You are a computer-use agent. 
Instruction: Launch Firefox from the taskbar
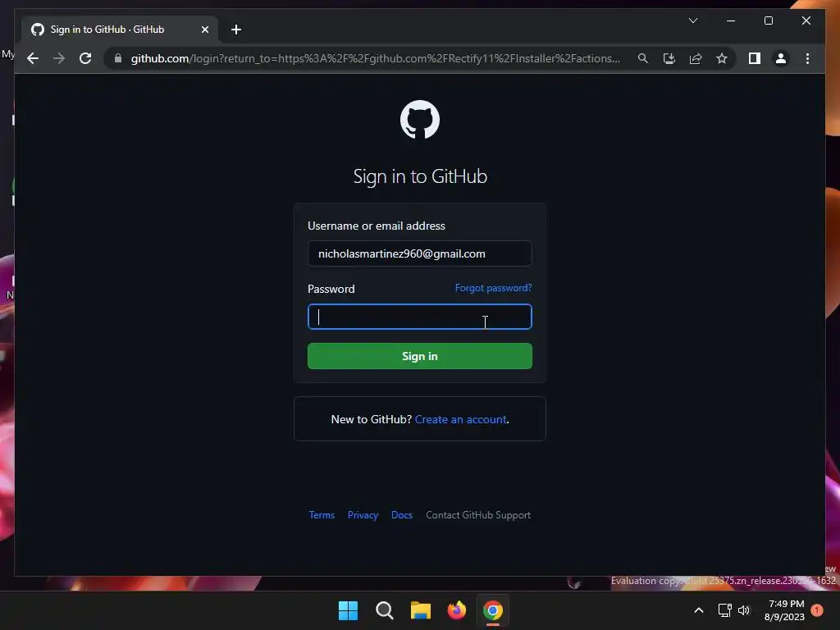click(x=456, y=610)
